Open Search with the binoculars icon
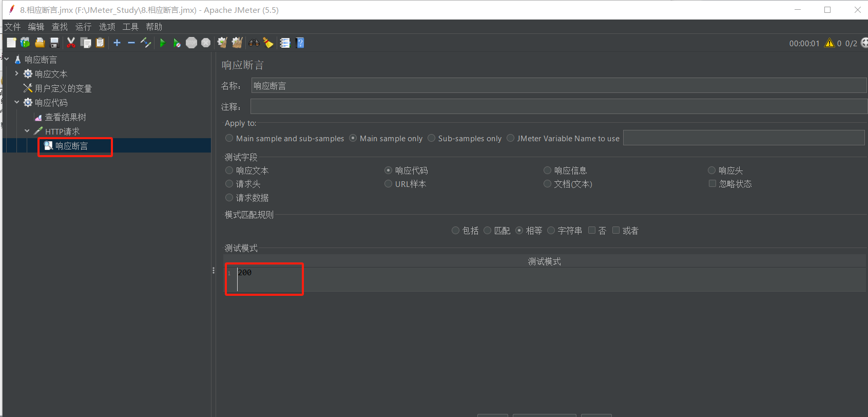This screenshot has height=417, width=868. pyautogui.click(x=254, y=43)
